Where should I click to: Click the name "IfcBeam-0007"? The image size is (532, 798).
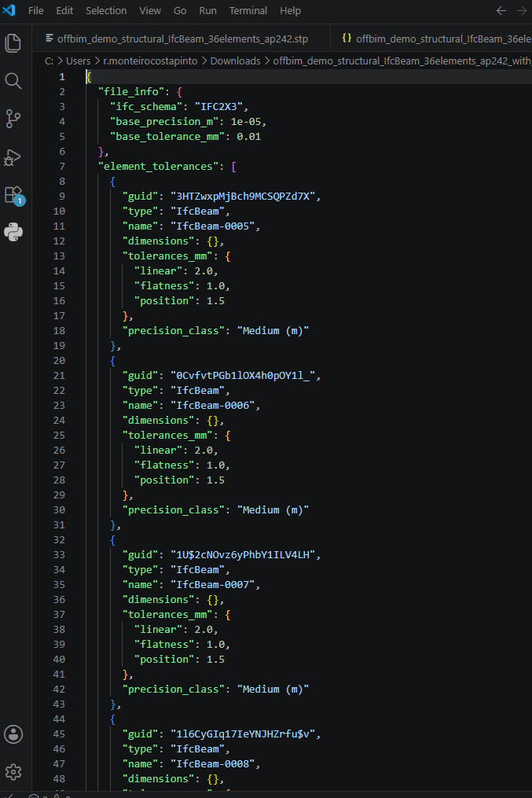coord(213,584)
